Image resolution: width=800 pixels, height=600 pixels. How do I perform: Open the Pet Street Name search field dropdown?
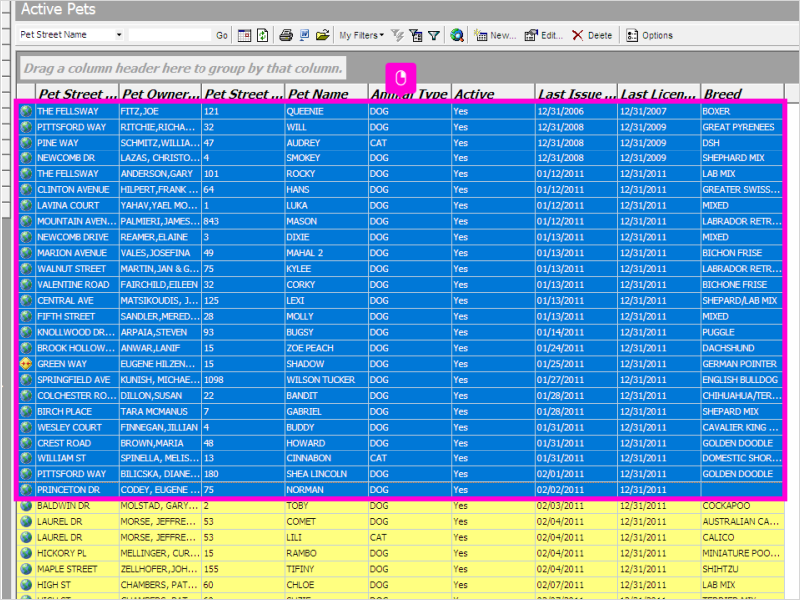point(119,35)
